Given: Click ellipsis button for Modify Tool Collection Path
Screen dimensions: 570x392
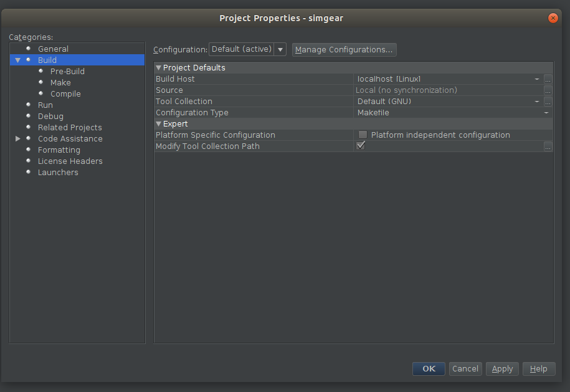Looking at the screenshot, I should [x=548, y=146].
